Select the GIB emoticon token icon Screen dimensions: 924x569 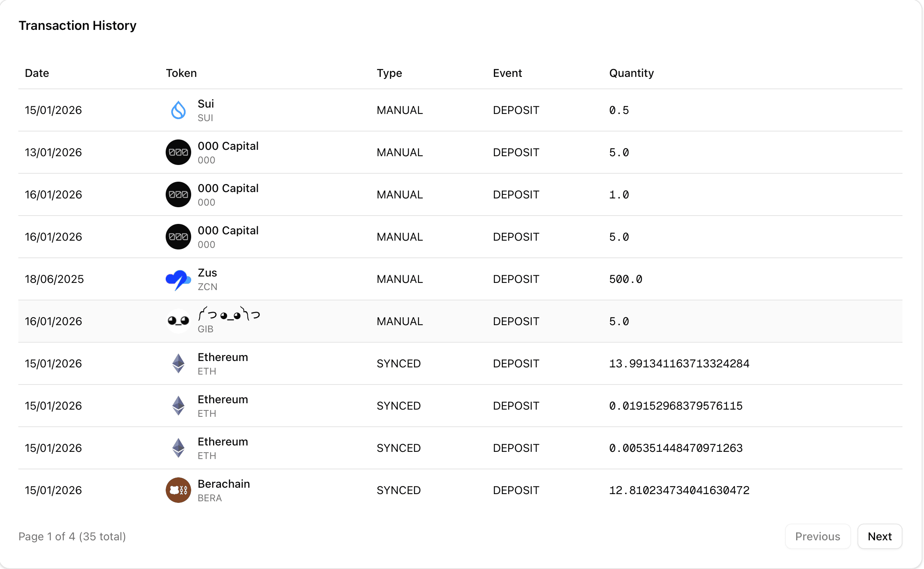click(x=178, y=321)
